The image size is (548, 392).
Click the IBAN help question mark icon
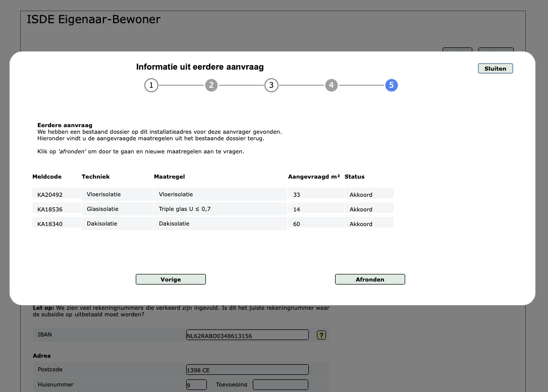pos(321,335)
